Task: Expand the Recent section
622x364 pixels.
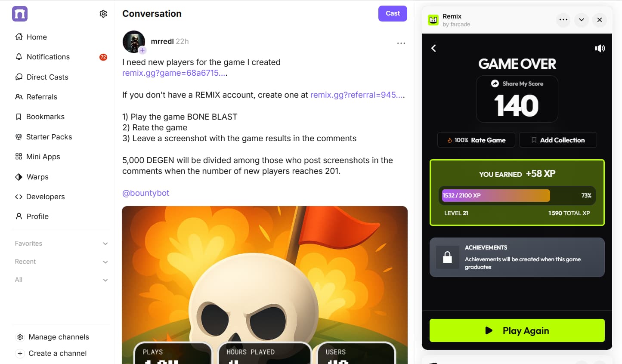Action: [61, 262]
